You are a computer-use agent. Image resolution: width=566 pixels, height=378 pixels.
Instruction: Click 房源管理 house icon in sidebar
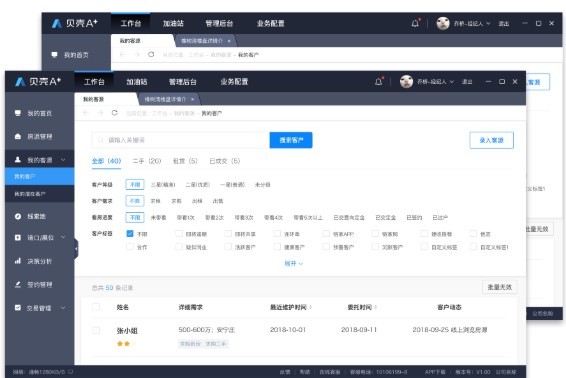(18, 136)
